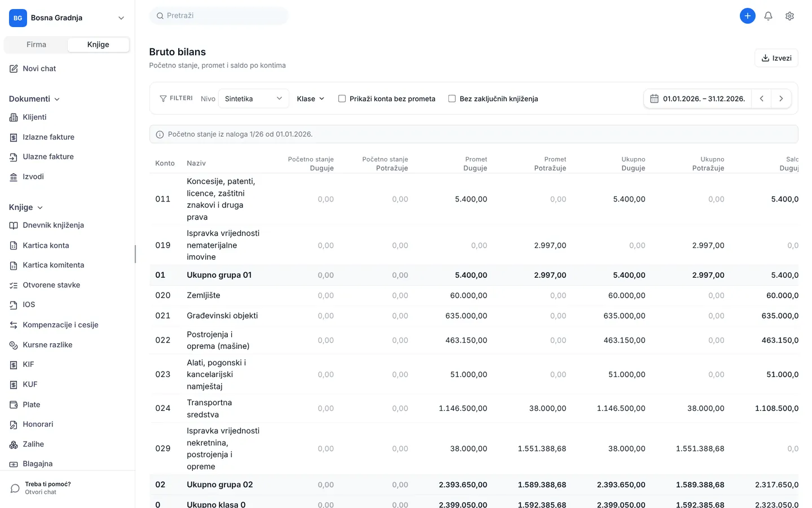Collapse the Dokumenti section
Image resolution: width=812 pixels, height=508 pixels.
point(34,99)
